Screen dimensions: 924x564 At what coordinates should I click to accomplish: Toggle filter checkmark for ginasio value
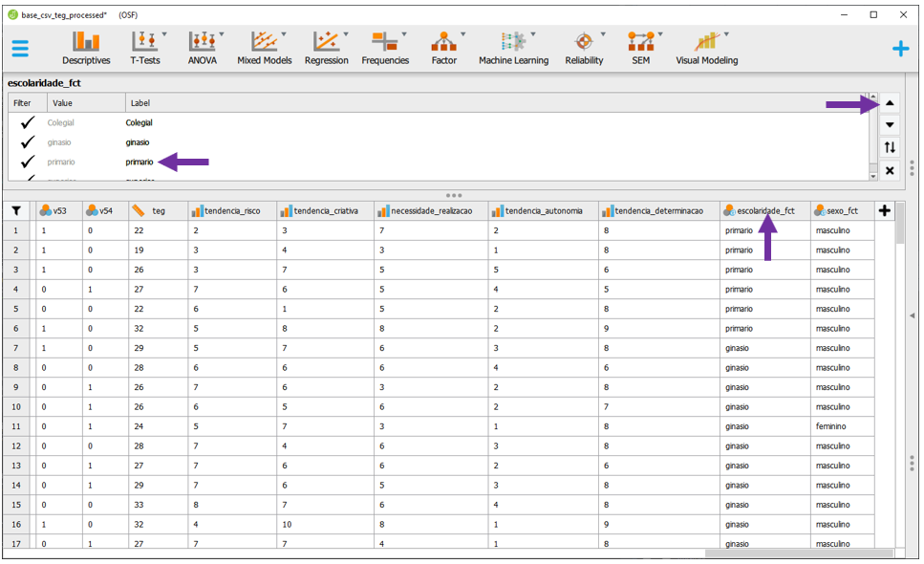28,142
